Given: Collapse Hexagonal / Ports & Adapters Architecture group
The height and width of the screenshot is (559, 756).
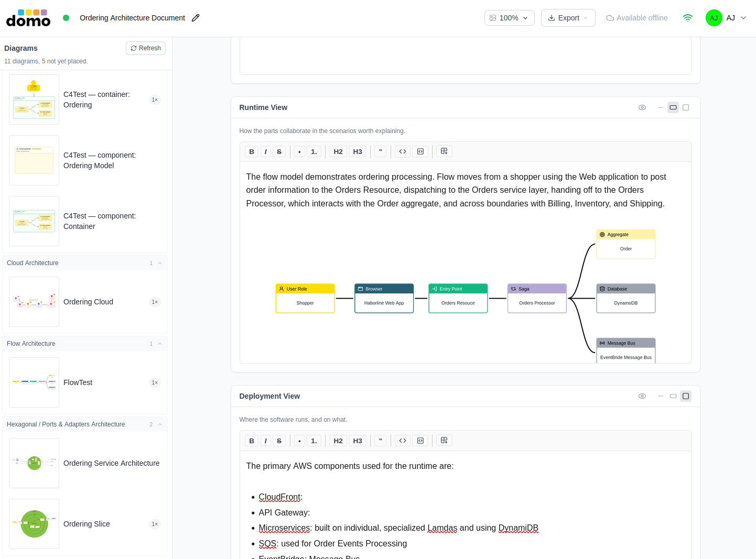Looking at the screenshot, I should click(x=160, y=424).
